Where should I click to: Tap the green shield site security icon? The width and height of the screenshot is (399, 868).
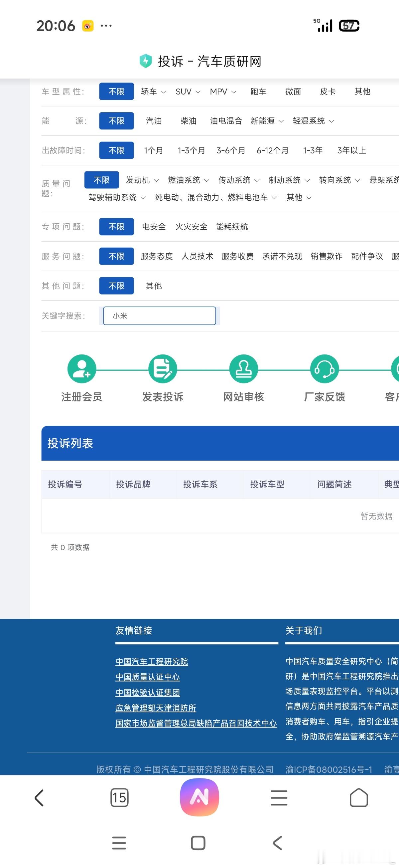click(145, 61)
